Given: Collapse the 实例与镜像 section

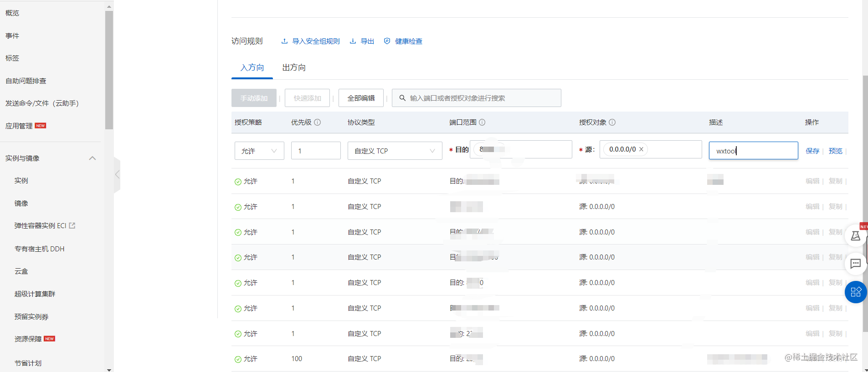Looking at the screenshot, I should tap(92, 158).
